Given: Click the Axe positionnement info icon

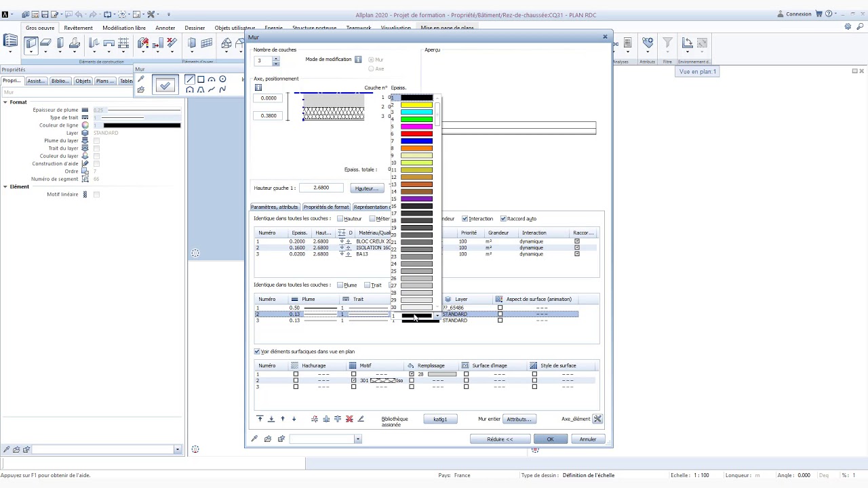Looking at the screenshot, I should [258, 87].
